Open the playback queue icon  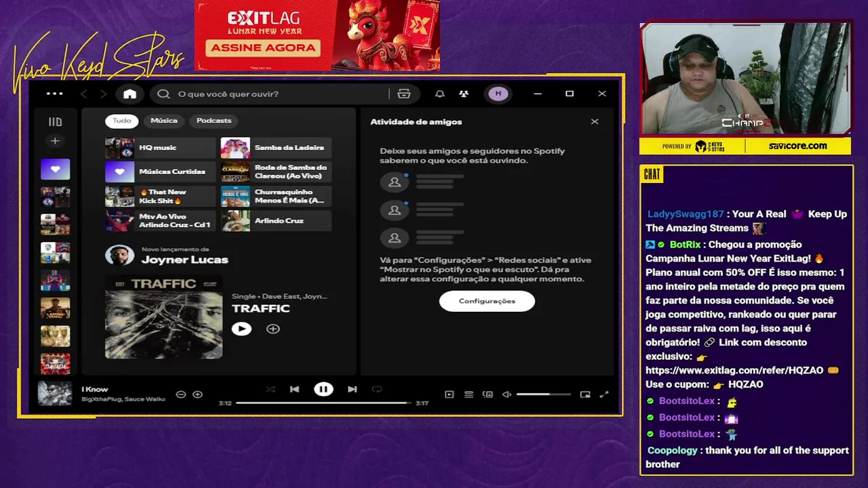469,394
